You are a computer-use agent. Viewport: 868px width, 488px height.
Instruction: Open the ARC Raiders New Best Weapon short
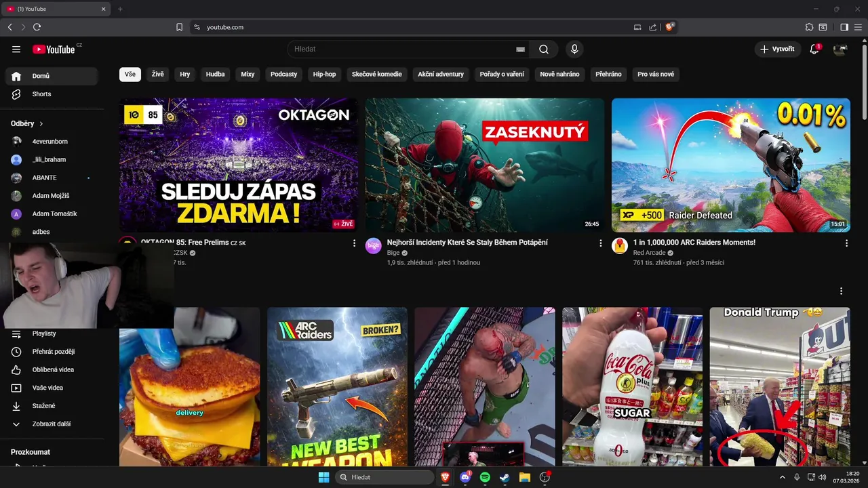[337, 386]
